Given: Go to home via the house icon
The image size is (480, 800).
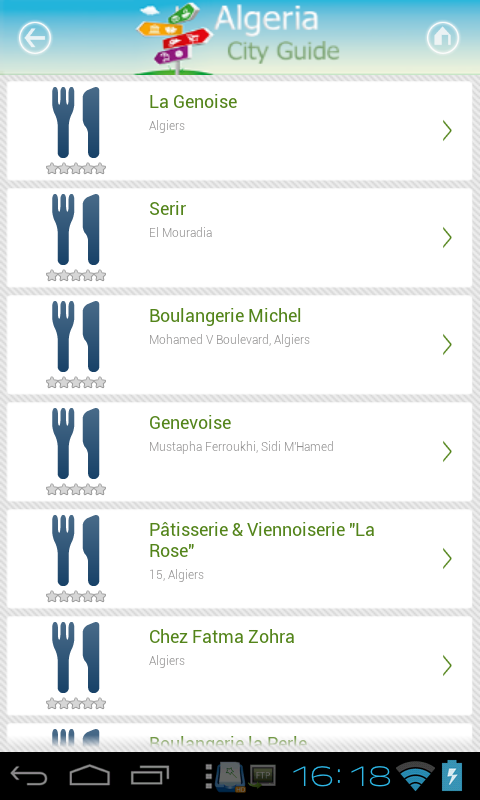Looking at the screenshot, I should coord(442,38).
